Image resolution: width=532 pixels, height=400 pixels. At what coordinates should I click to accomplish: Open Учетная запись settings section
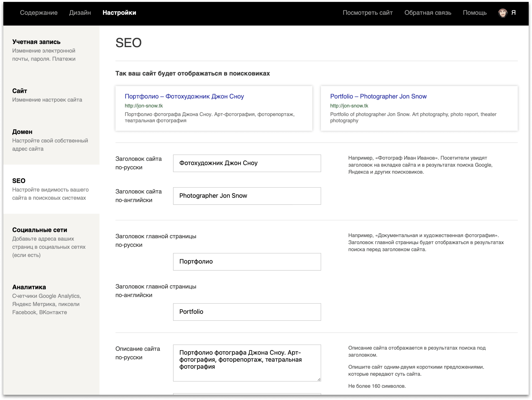[36, 42]
